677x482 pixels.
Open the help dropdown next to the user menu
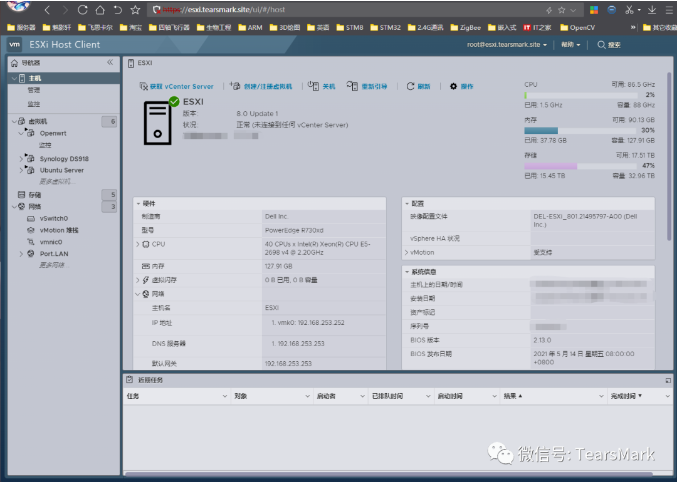[570, 44]
